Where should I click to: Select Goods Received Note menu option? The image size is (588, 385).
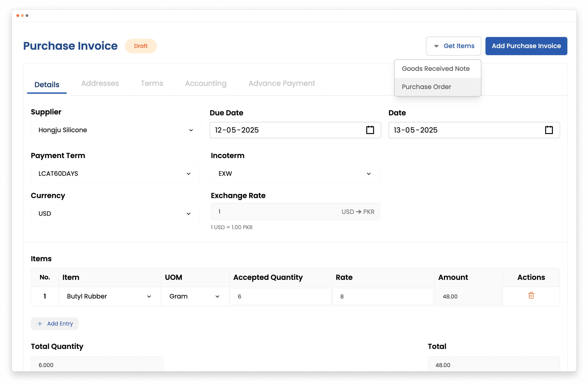click(436, 69)
